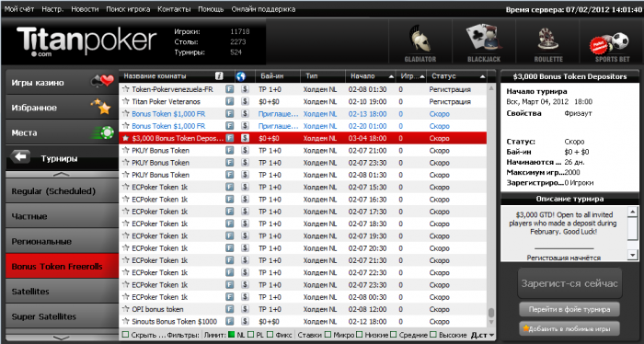Open Избранное favorites section
The height and width of the screenshot is (344, 644).
pyautogui.click(x=62, y=108)
